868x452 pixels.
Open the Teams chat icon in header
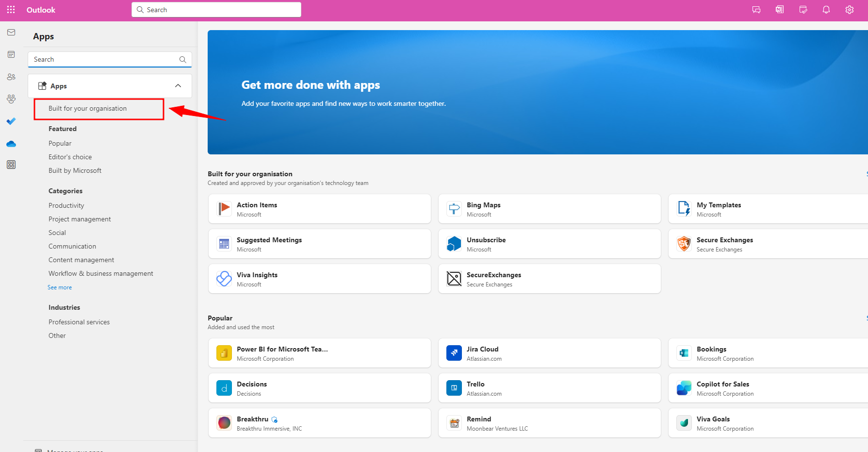tap(756, 10)
